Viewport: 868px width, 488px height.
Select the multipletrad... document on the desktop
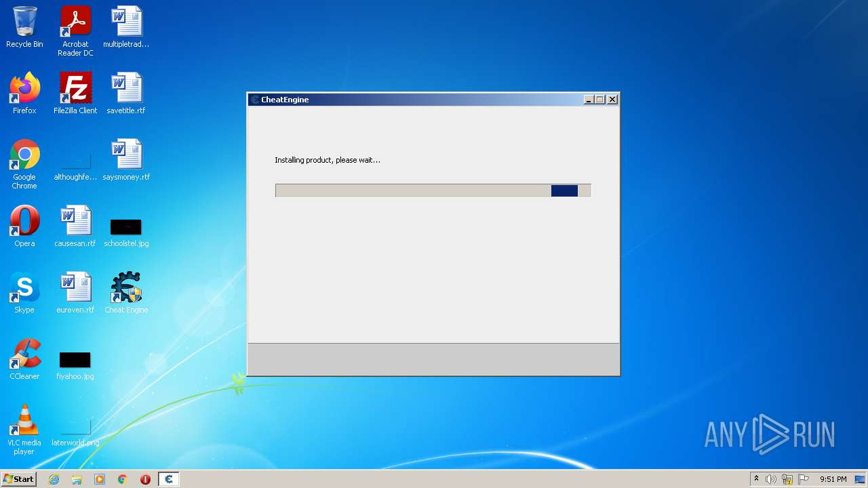[x=126, y=27]
